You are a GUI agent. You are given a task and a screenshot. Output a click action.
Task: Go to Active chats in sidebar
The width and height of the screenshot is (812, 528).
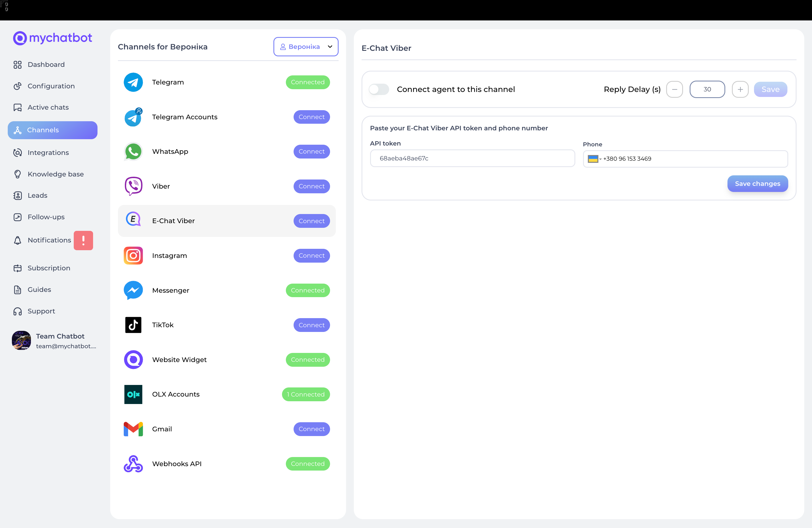pyautogui.click(x=48, y=107)
